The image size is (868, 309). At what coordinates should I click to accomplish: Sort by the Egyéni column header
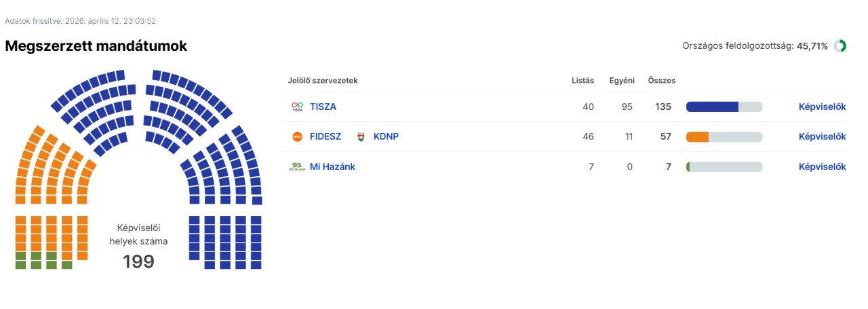tap(622, 81)
